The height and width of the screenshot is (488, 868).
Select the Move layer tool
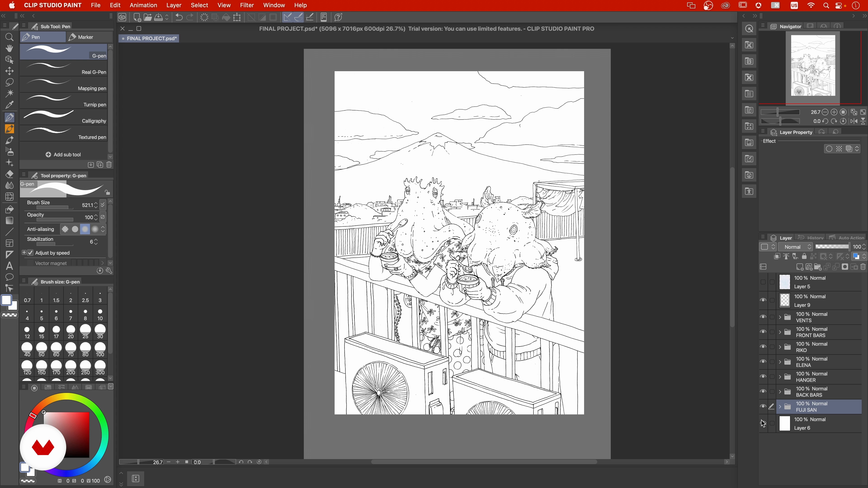9,71
